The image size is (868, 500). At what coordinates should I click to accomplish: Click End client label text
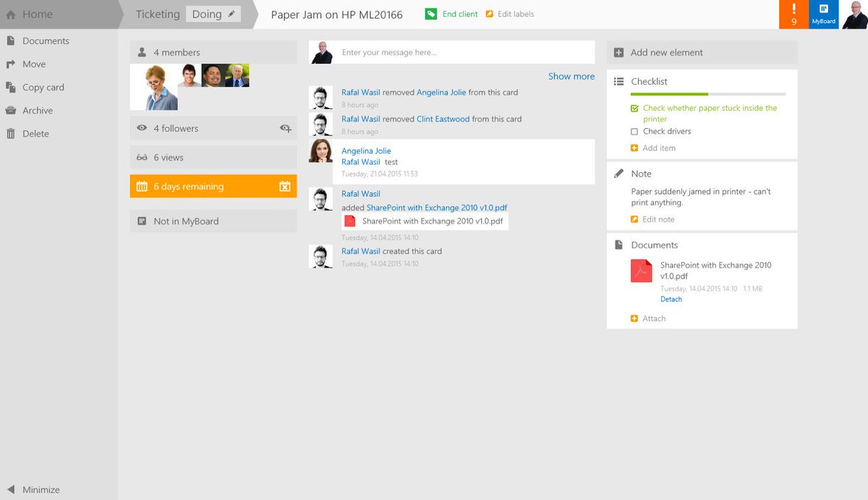[460, 14]
